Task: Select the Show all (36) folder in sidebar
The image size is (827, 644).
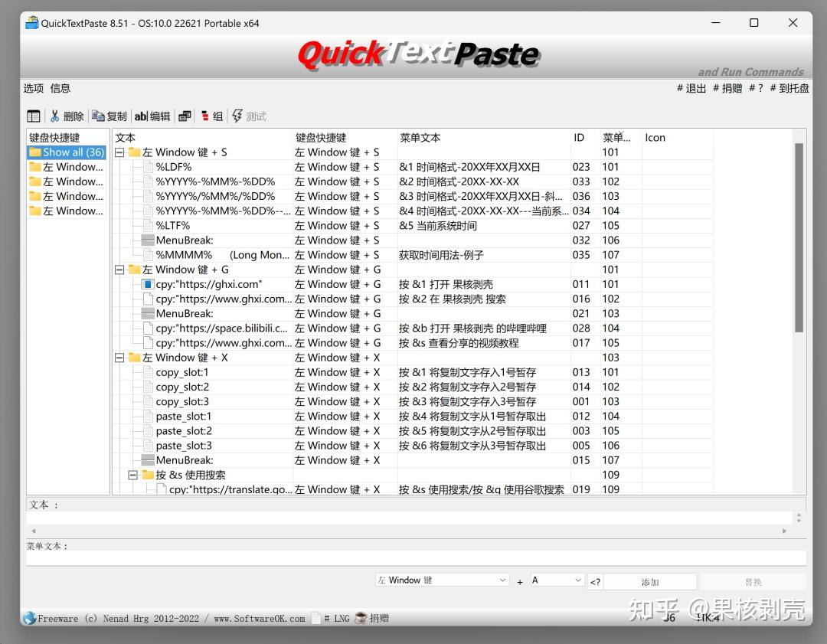Action: click(x=66, y=152)
